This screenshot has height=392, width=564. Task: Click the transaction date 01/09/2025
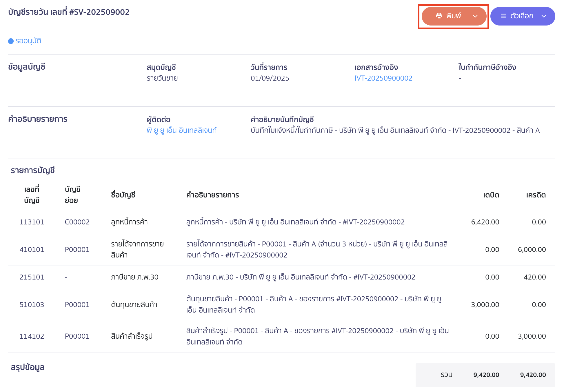(270, 78)
